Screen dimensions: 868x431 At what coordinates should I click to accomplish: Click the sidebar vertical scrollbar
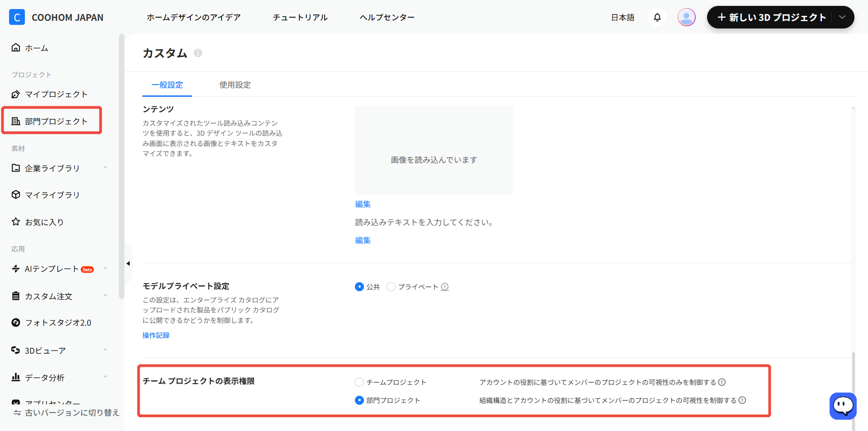point(121,166)
